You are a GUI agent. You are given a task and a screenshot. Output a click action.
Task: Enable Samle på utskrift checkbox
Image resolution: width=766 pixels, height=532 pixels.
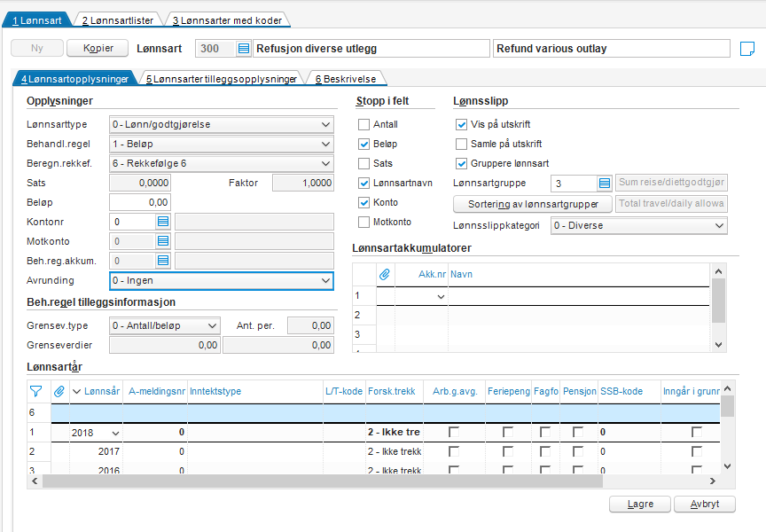[x=461, y=145]
